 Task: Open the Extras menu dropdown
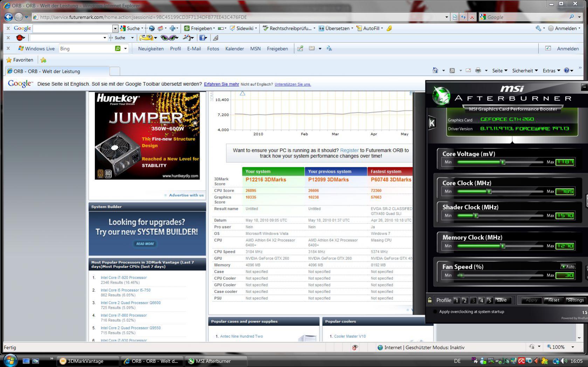pos(551,71)
